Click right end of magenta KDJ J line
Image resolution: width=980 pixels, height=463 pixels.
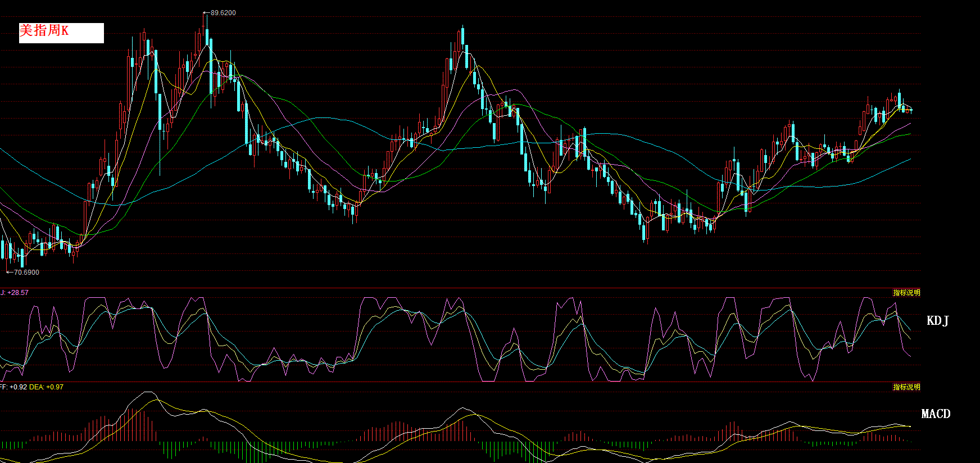pyautogui.click(x=910, y=356)
